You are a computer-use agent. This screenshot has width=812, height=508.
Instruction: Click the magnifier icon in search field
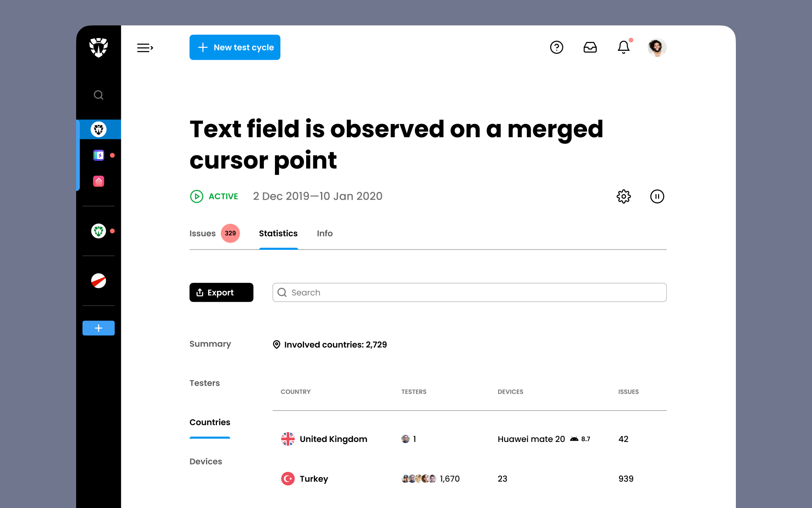[x=282, y=293]
